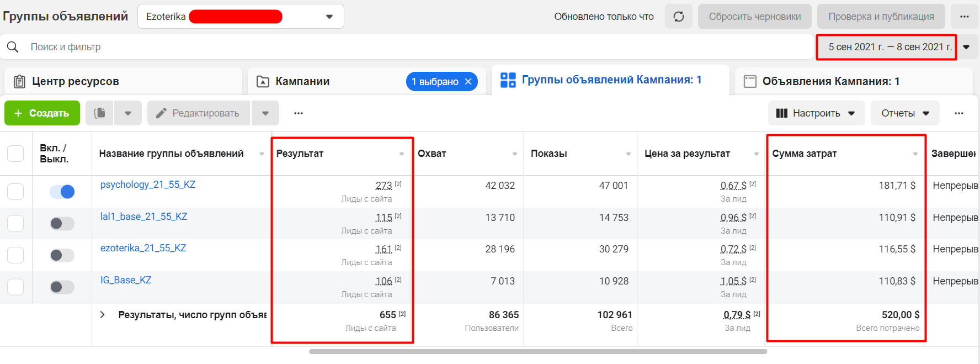The image size is (980, 364).
Task: Check the box for IG_Base_KZ row
Action: click(15, 287)
